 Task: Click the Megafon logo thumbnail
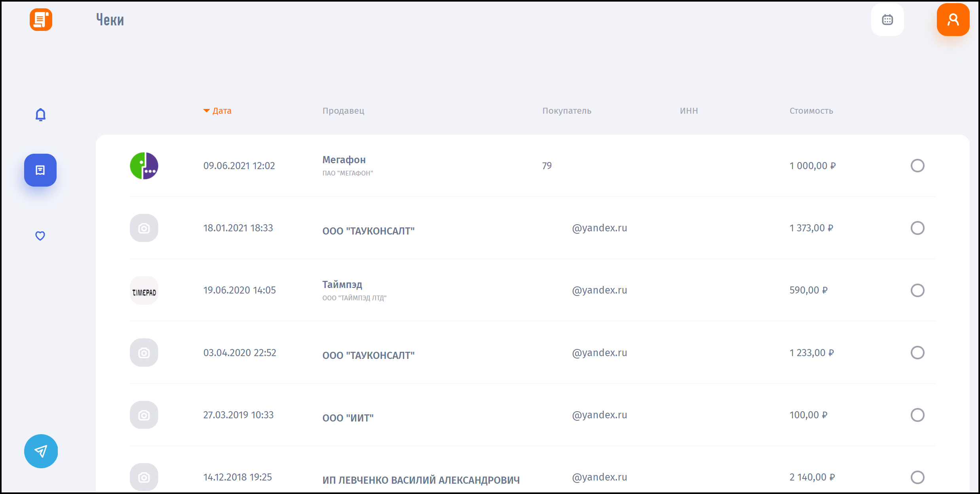tap(144, 166)
